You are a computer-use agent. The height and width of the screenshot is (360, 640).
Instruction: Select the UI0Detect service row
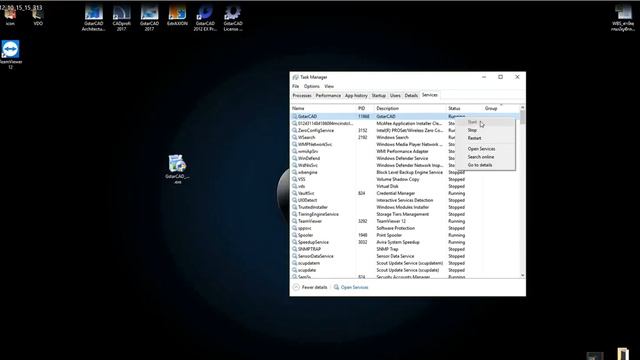coord(405,200)
